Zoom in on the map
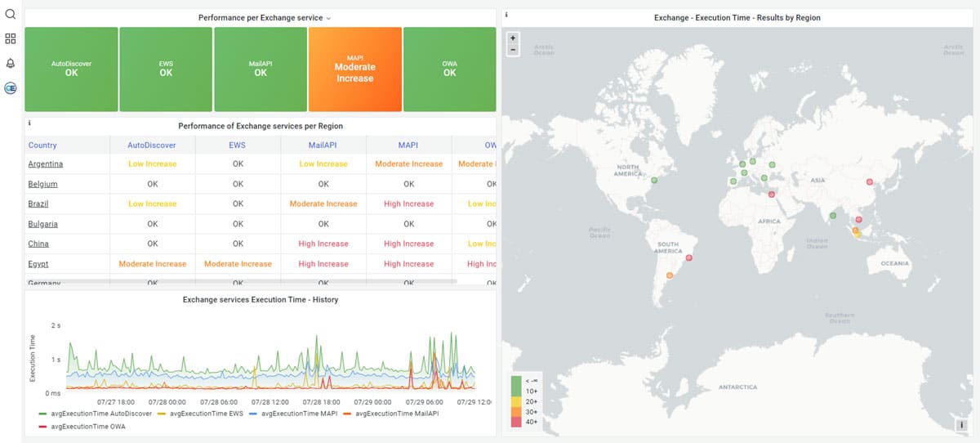The image size is (980, 443). pos(513,38)
